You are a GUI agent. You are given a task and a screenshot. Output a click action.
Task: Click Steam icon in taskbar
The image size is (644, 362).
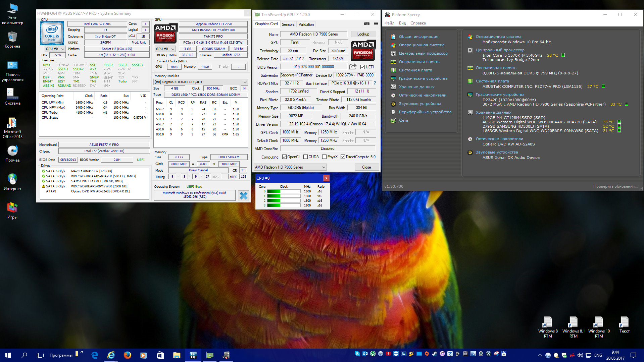pos(434,354)
